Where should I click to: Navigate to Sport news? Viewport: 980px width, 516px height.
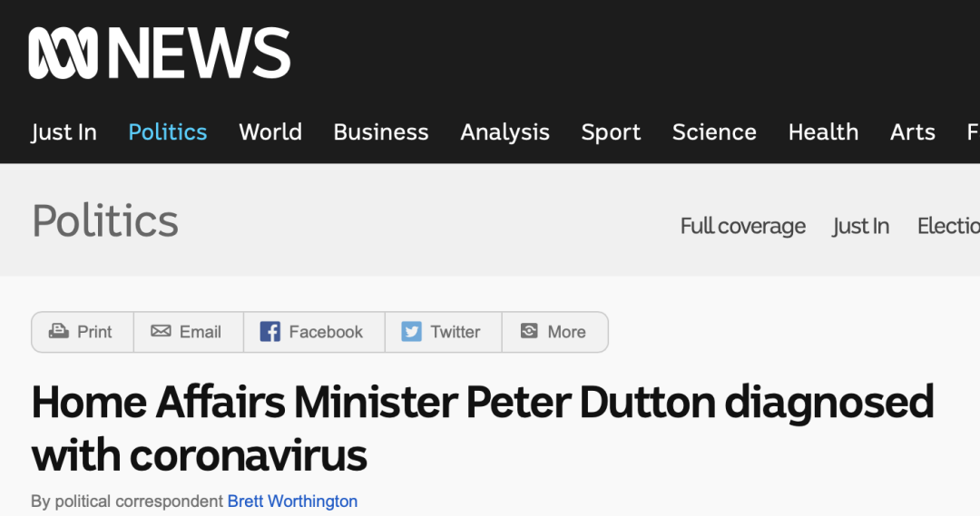pyautogui.click(x=611, y=132)
